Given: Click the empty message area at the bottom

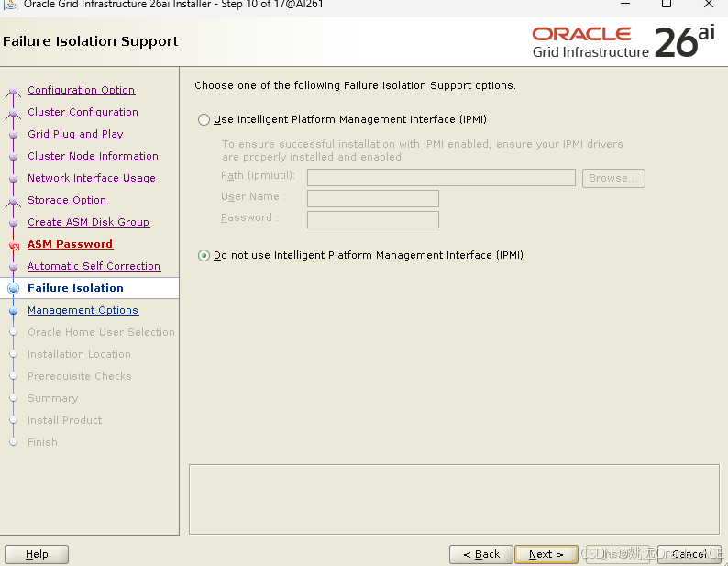Looking at the screenshot, I should pyautogui.click(x=454, y=500).
